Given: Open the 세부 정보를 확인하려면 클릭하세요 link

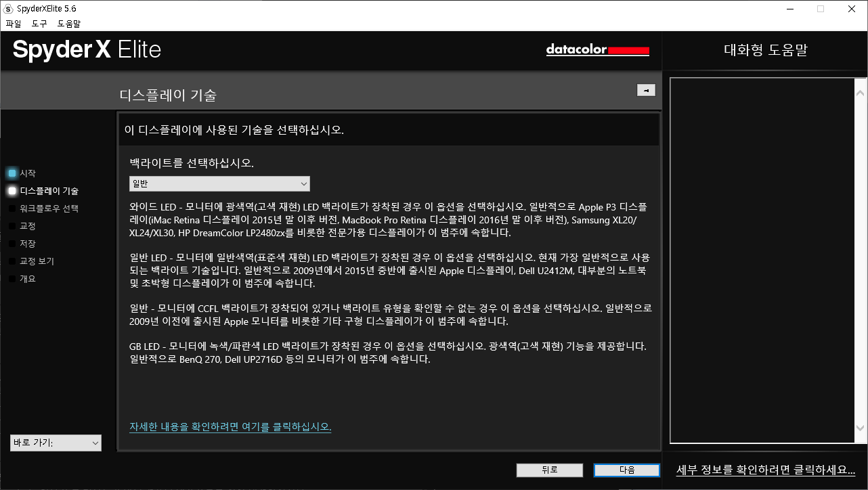Looking at the screenshot, I should pyautogui.click(x=766, y=470).
